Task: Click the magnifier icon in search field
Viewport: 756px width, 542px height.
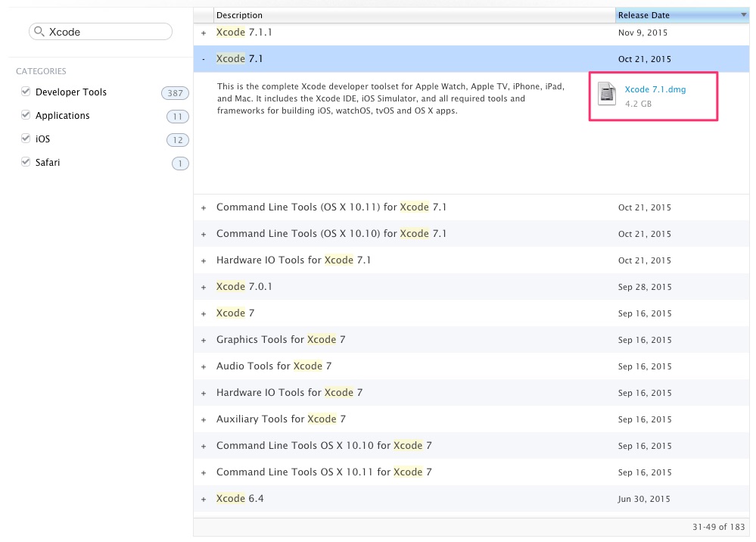Action: (39, 31)
